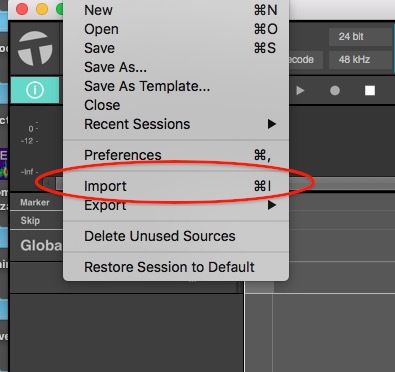
Task: Open the 48 kHz sample rate selector
Action: [x=360, y=60]
